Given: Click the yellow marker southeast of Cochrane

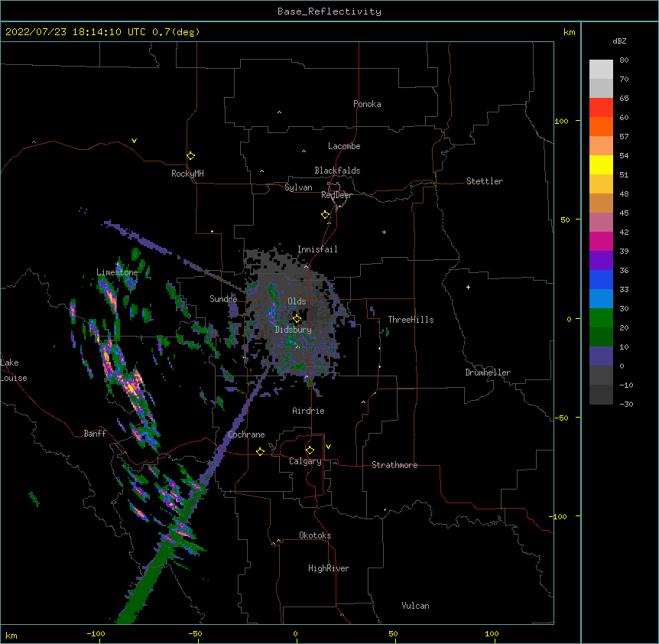Looking at the screenshot, I should pyautogui.click(x=260, y=451).
